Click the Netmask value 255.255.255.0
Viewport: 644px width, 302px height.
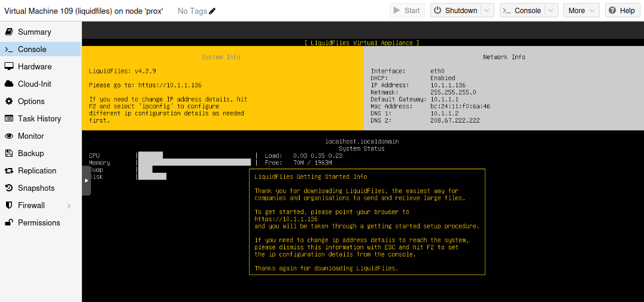tap(453, 92)
